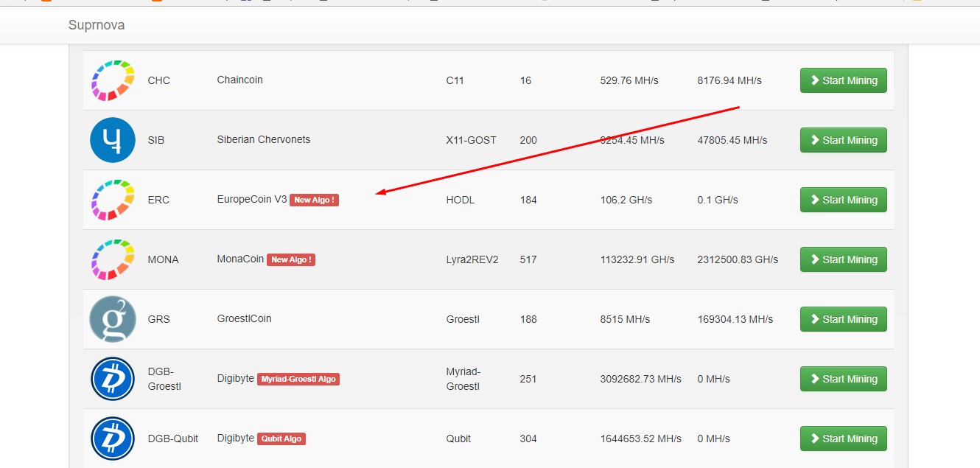Viewport: 980px width, 468px height.
Task: Click the GroestlCoin coin name
Action: pyautogui.click(x=245, y=318)
